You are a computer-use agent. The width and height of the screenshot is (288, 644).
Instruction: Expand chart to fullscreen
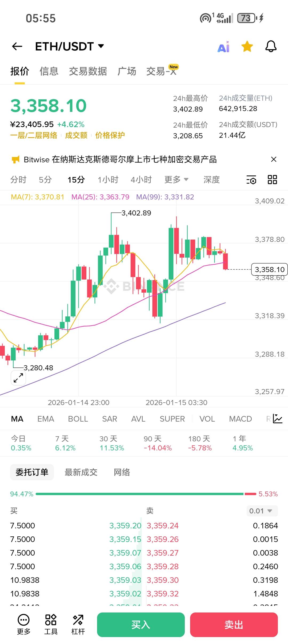click(18, 378)
